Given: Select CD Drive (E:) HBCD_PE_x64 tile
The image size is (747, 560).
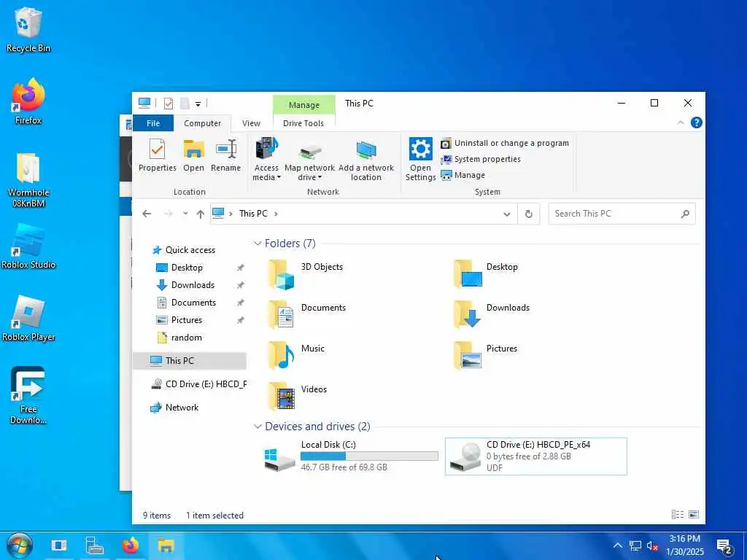Looking at the screenshot, I should tap(536, 456).
